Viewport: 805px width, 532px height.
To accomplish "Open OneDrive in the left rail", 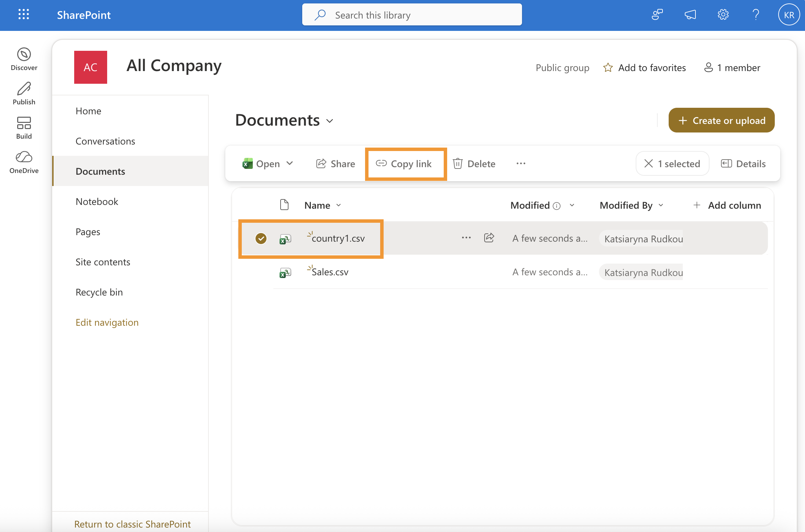I will 24,162.
